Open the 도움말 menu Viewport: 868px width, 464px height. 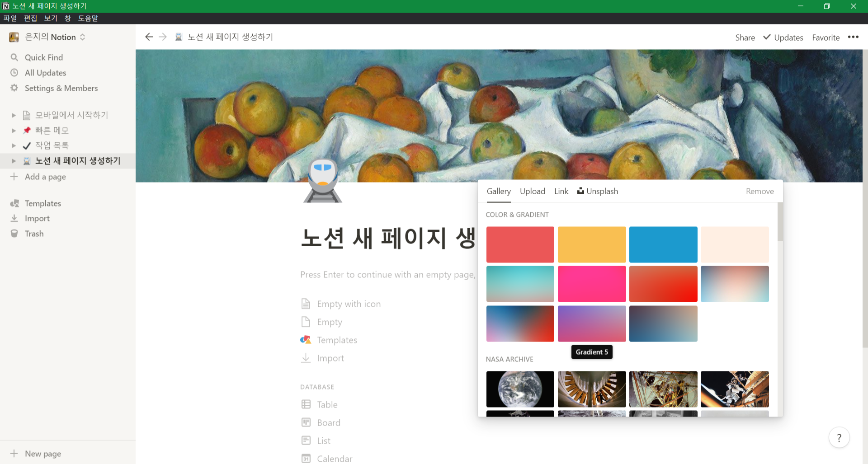click(x=88, y=18)
